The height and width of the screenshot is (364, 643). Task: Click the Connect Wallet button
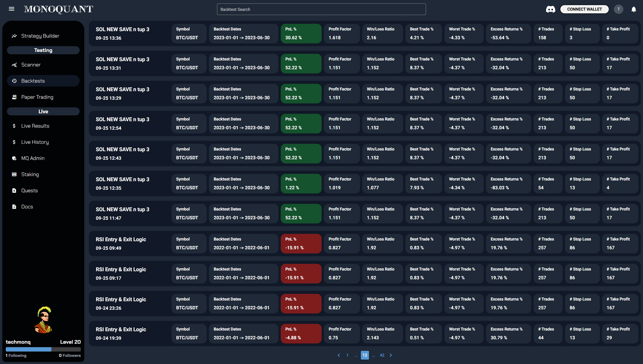coord(584,9)
